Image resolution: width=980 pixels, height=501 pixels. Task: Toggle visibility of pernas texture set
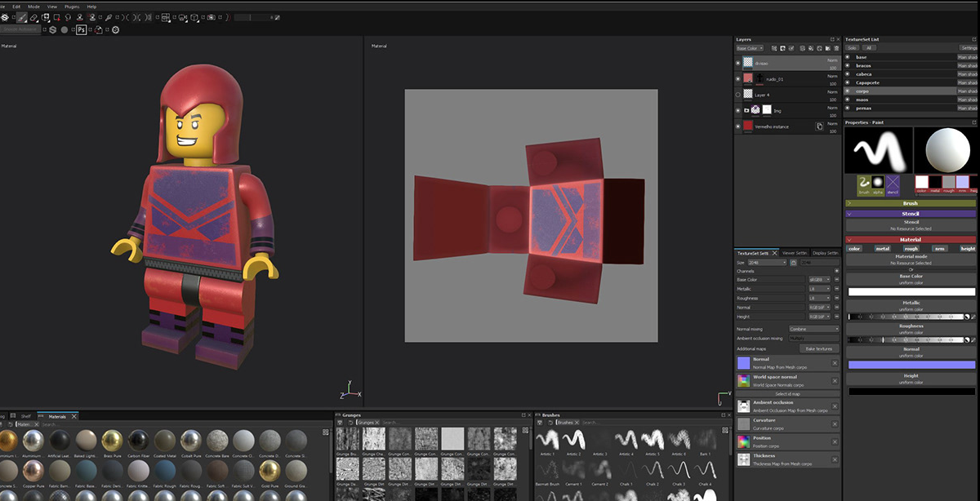848,108
